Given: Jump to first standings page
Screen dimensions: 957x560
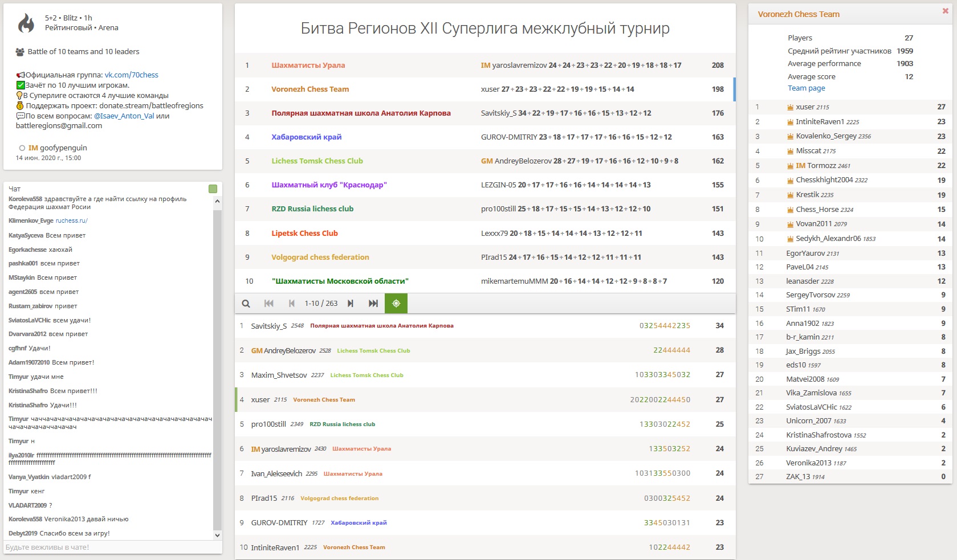Looking at the screenshot, I should (x=269, y=304).
